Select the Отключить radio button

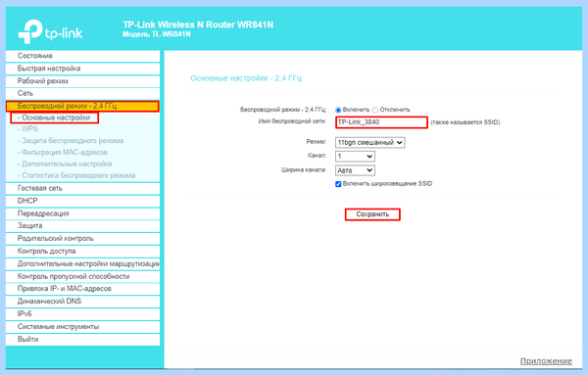[375, 110]
